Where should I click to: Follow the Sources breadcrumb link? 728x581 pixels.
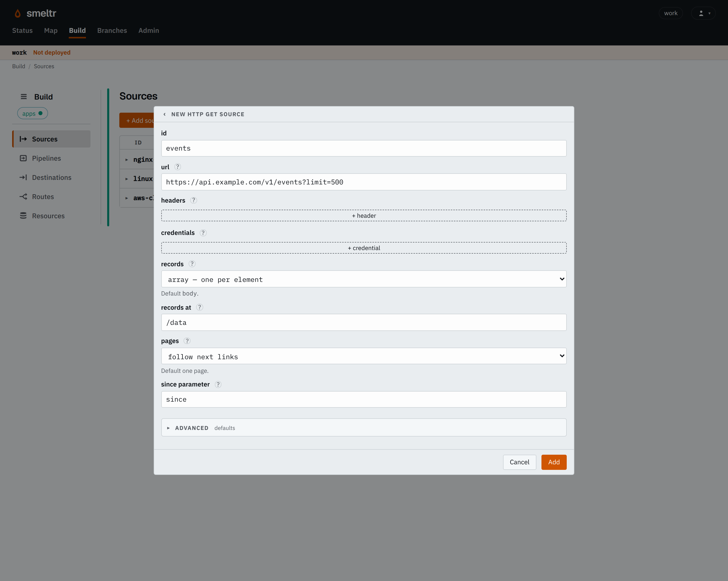[x=44, y=66]
